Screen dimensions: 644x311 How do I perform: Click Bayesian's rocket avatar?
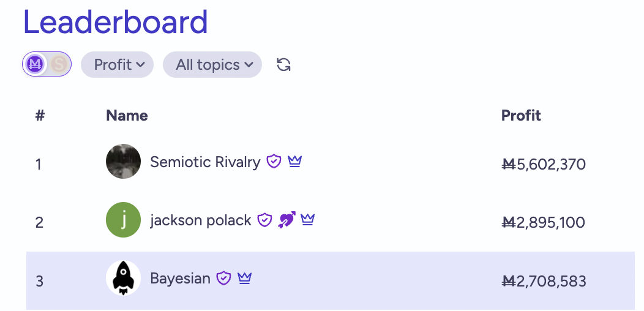click(124, 279)
